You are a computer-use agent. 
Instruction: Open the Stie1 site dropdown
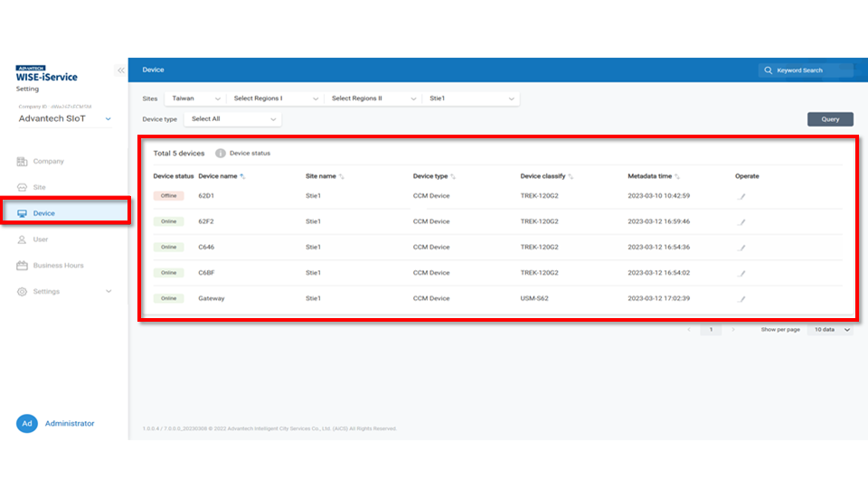[x=471, y=99]
